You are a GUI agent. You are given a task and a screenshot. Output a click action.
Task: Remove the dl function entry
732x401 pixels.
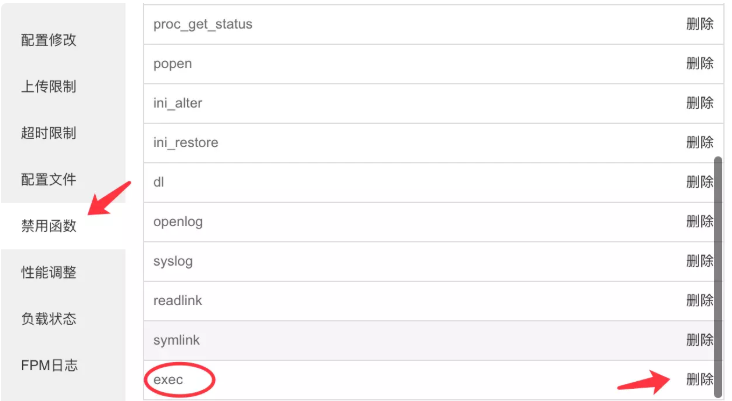click(x=699, y=182)
